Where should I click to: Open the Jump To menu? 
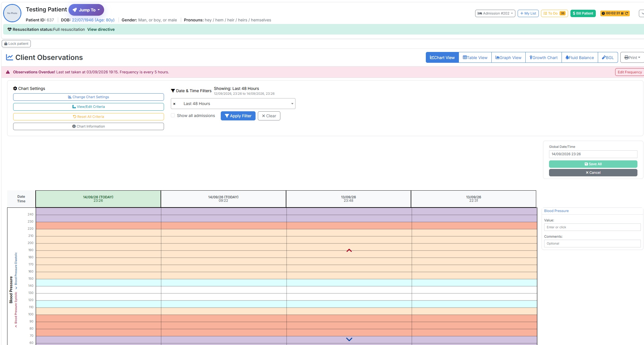pos(86,10)
